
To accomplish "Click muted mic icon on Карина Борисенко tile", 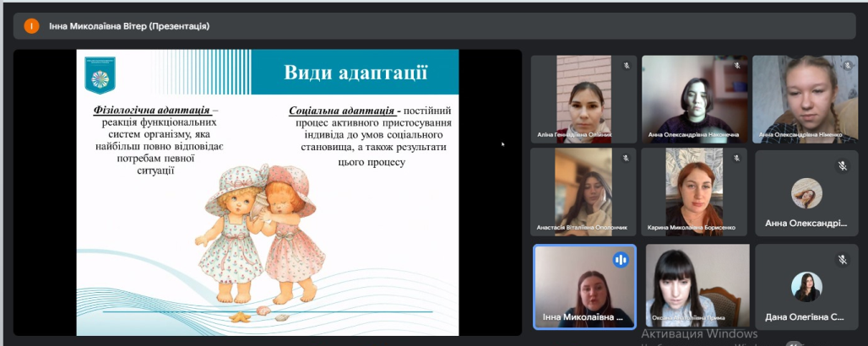I will pos(737,159).
